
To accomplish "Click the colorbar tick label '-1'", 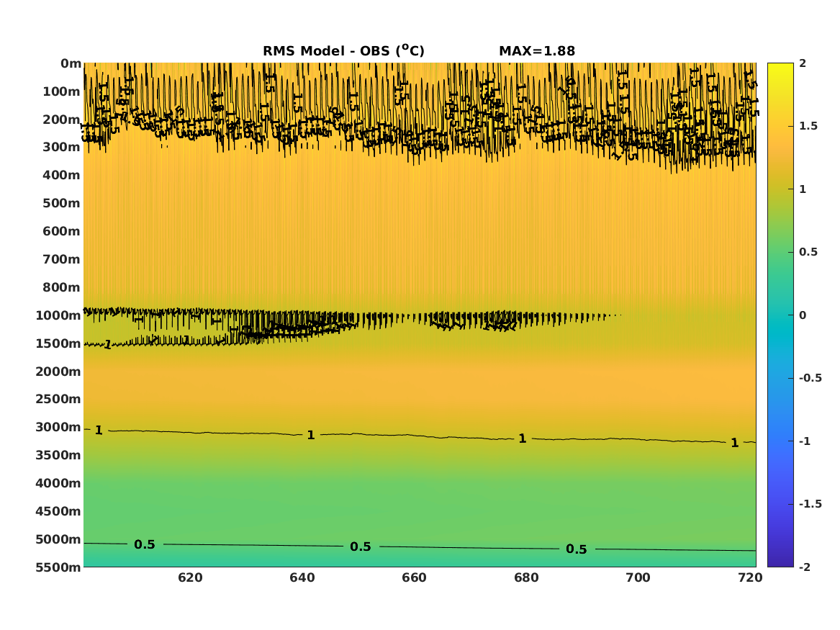I will click(805, 441).
